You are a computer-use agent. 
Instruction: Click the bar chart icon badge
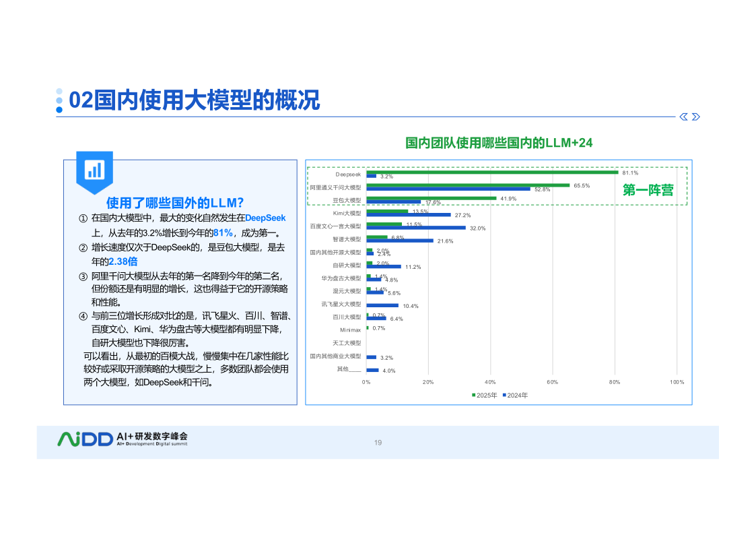click(94, 171)
